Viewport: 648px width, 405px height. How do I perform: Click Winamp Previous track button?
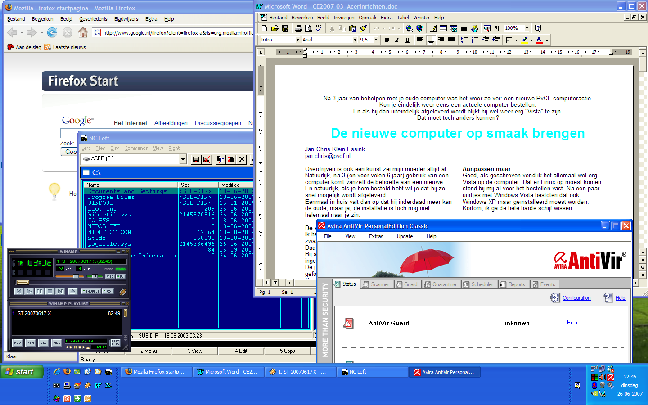(x=19, y=291)
